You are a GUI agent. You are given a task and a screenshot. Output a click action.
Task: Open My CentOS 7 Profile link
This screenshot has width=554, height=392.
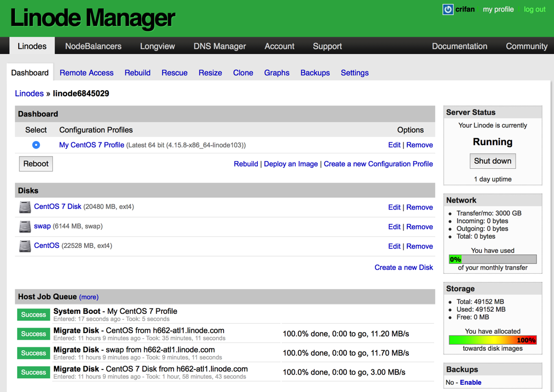point(91,145)
